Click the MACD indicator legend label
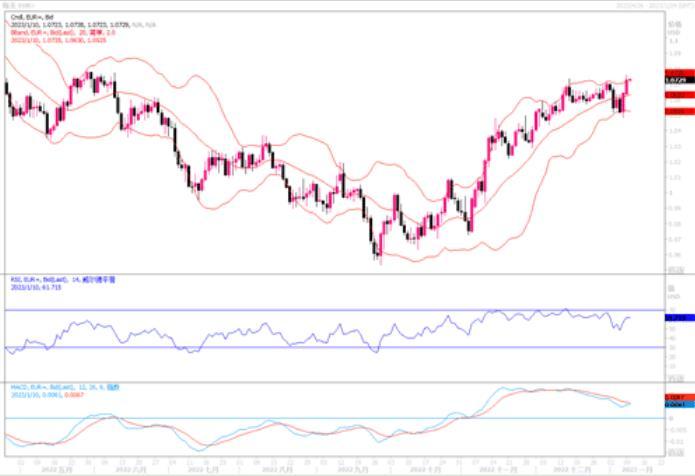This screenshot has height=476, width=695. (48, 385)
